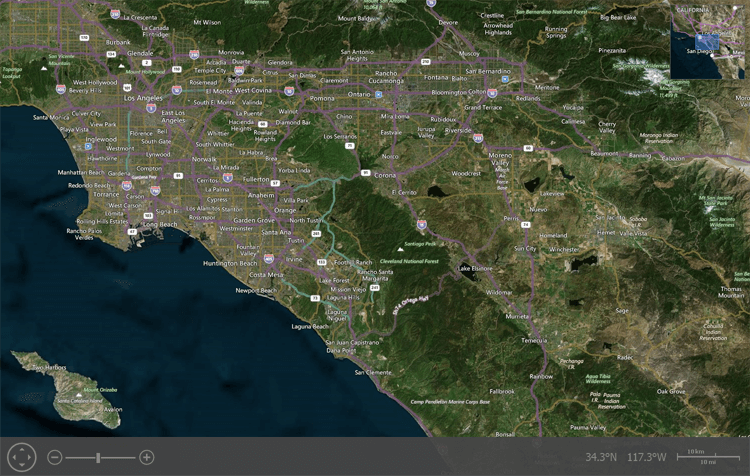Click the Mount Hollywood peak marker
750x476 pixels.
(x=121, y=66)
